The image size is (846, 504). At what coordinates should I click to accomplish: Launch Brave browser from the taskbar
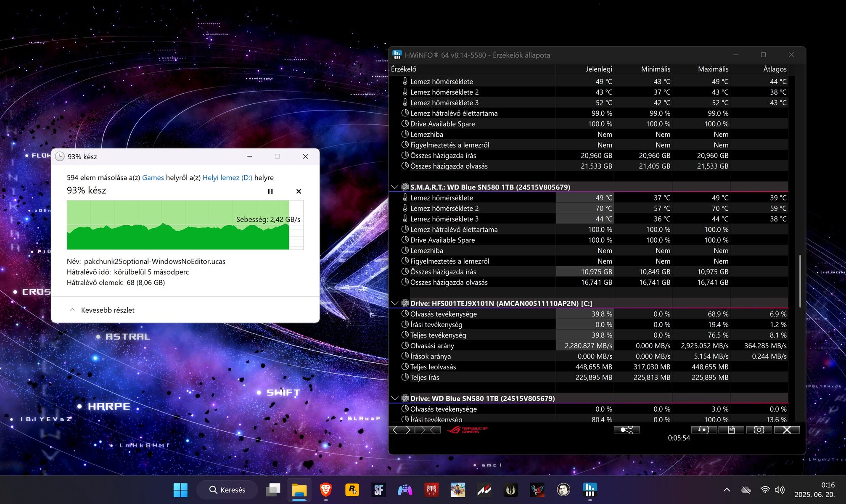(x=325, y=490)
